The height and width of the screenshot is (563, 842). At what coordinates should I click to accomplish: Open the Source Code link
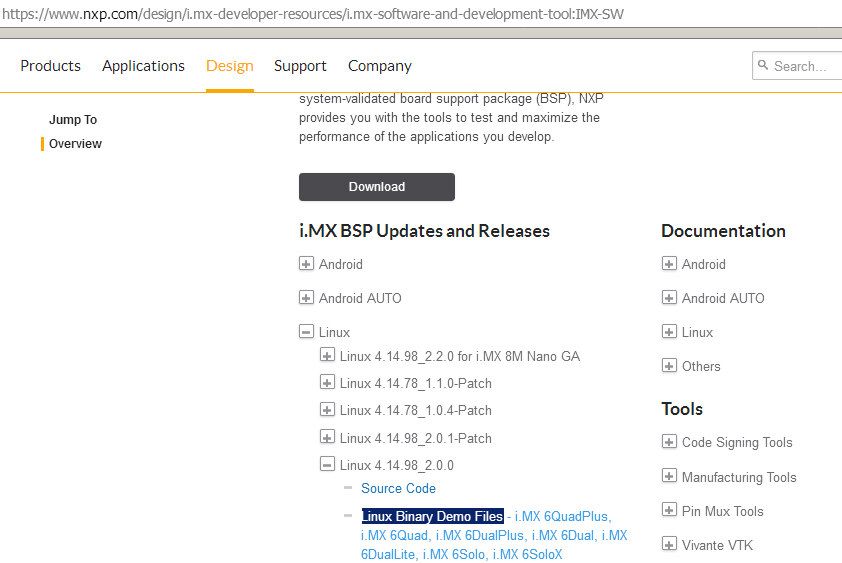pos(398,488)
